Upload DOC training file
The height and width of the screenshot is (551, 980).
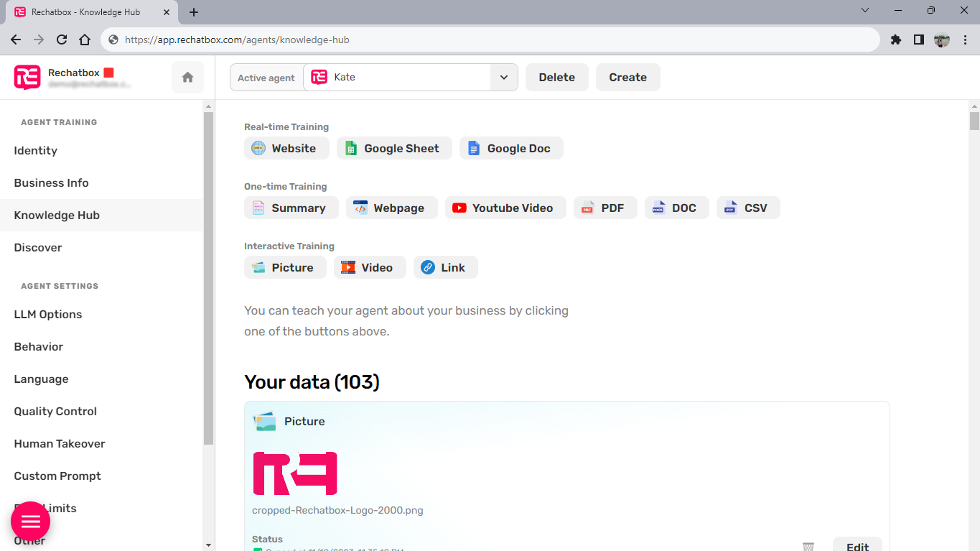[677, 208]
